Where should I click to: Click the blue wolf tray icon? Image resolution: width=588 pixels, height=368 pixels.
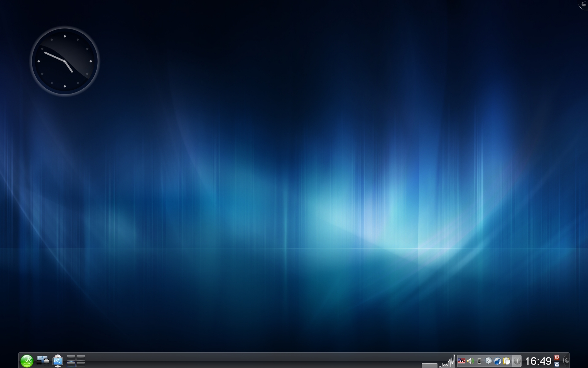[x=498, y=361]
